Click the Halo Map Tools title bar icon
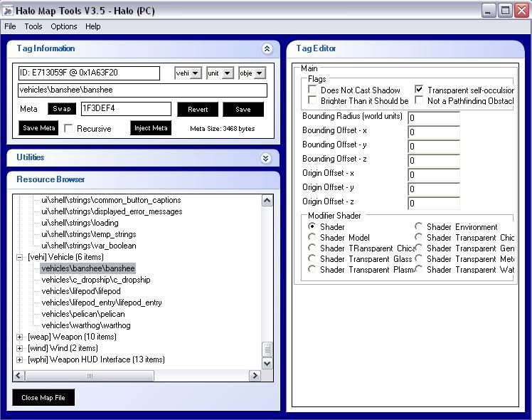Viewport: 532px width, 420px height. 7,10
